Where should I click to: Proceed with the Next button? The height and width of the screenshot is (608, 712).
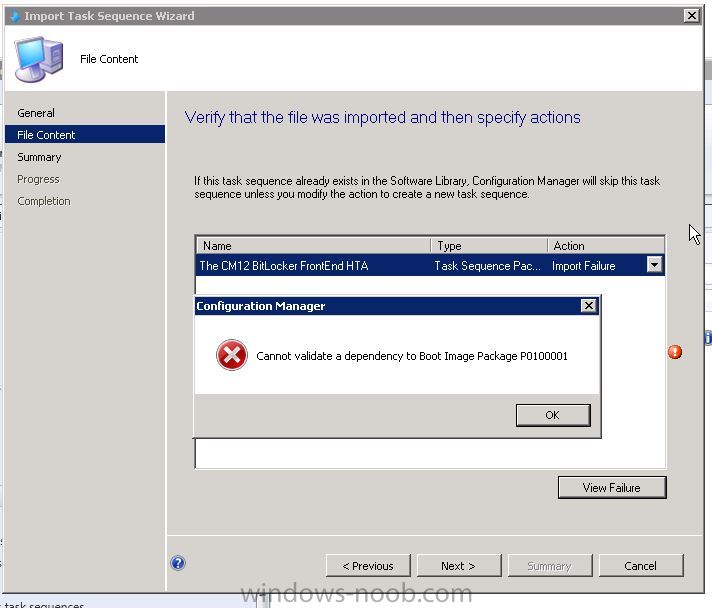tap(459, 565)
